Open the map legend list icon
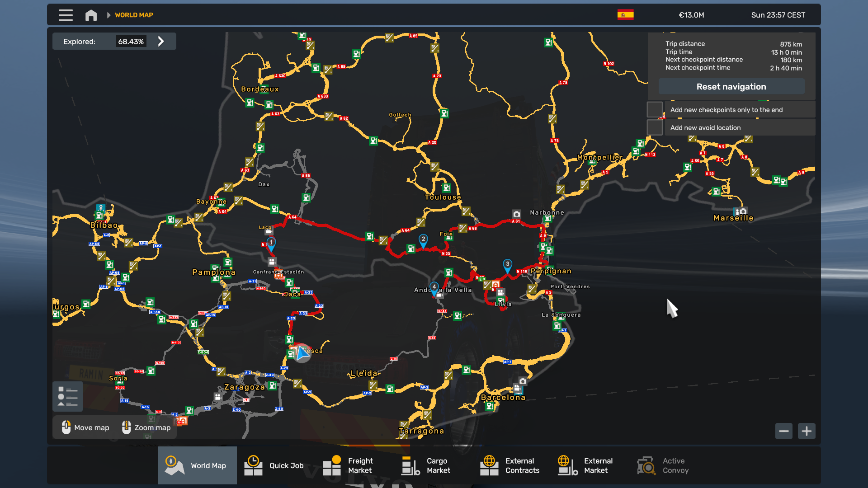The height and width of the screenshot is (488, 868). click(68, 396)
